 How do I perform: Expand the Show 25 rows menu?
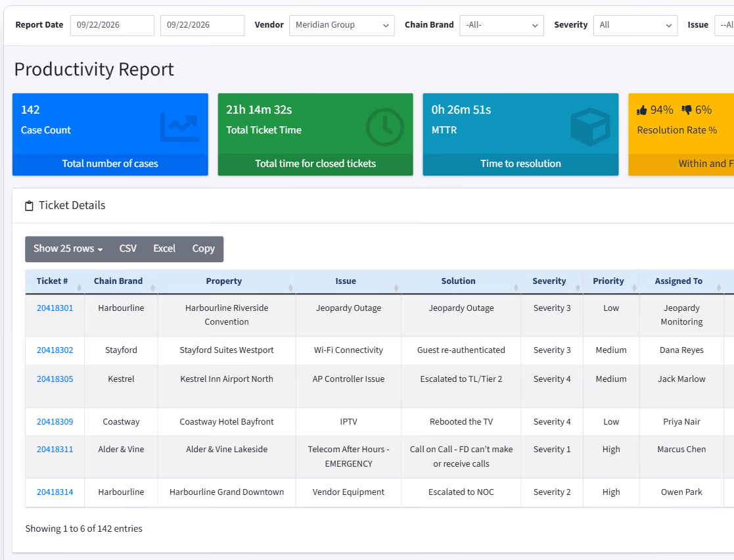[x=68, y=248]
